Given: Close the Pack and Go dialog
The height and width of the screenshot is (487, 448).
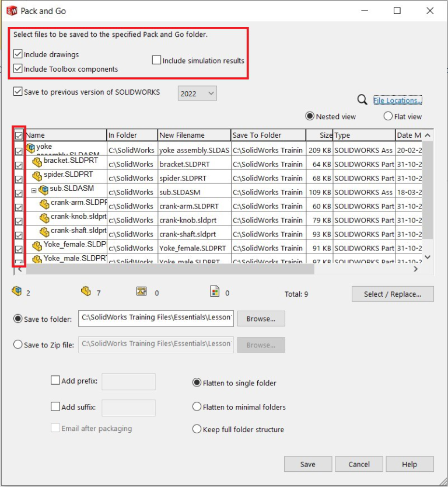Looking at the screenshot, I should tap(430, 11).
